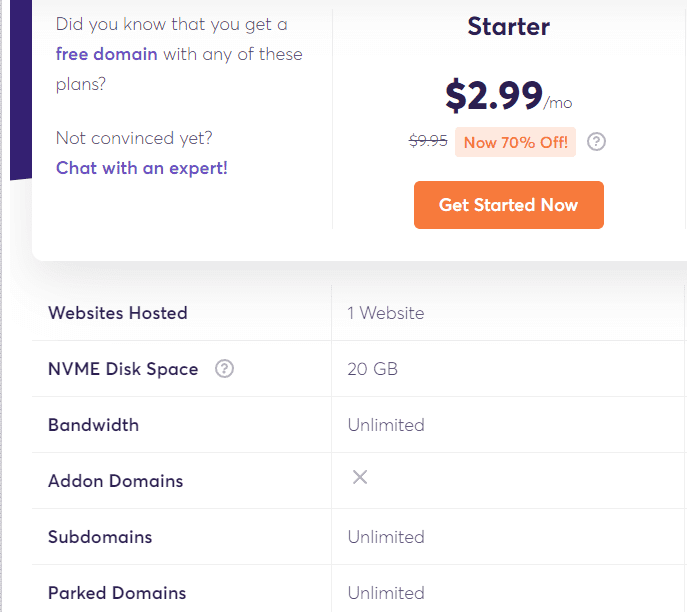695x612 pixels.
Task: Click the Now 70% Off badge
Action: [x=515, y=142]
